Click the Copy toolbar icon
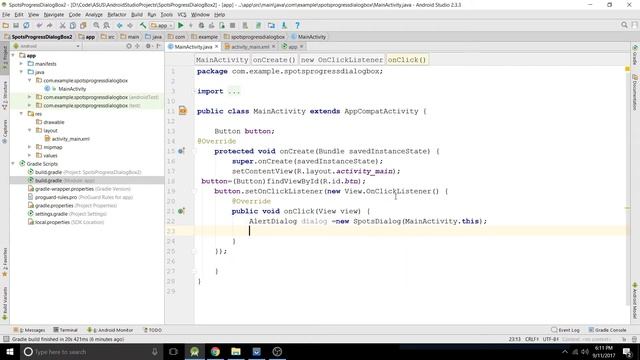Image resolution: width=640 pixels, height=360 pixels. (x=73, y=25)
